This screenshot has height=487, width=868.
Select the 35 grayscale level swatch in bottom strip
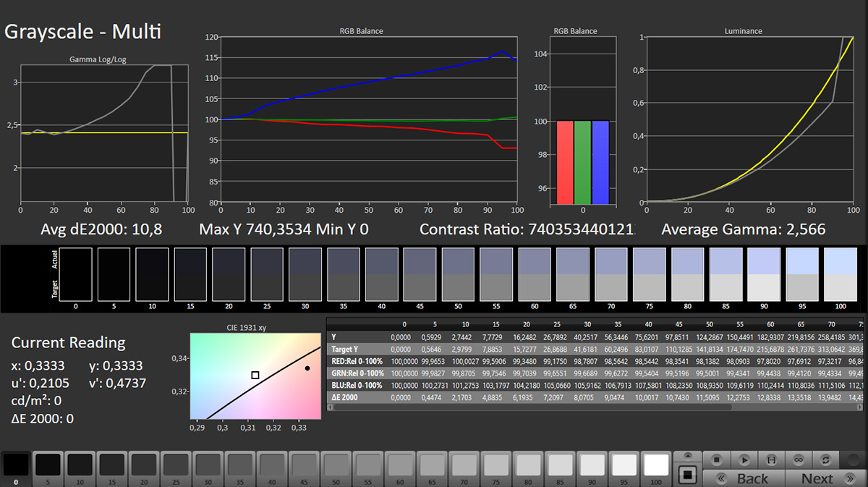pyautogui.click(x=239, y=468)
